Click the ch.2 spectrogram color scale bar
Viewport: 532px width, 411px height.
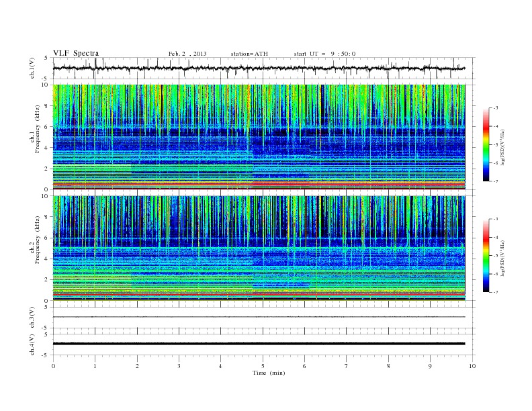click(x=486, y=256)
